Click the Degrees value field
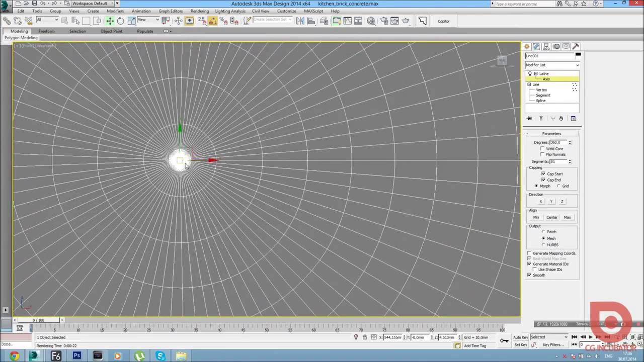The image size is (644, 362). (x=558, y=142)
